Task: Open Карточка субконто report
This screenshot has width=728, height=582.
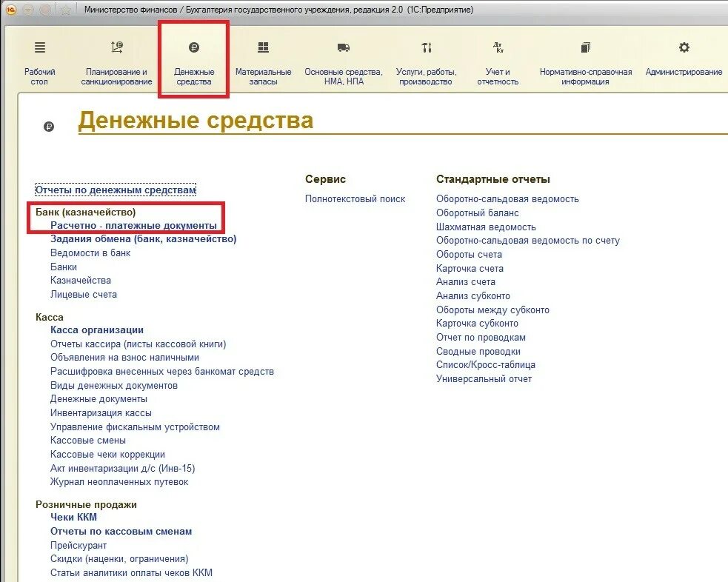Action: pyautogui.click(x=477, y=323)
